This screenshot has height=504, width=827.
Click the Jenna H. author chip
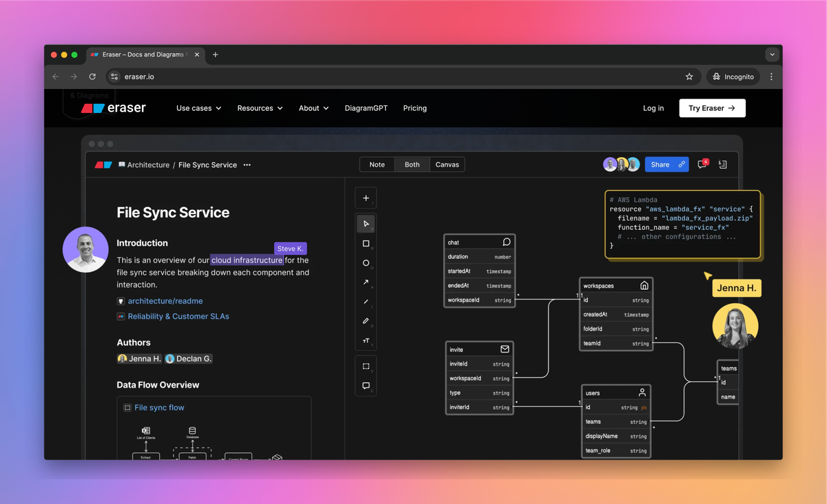pyautogui.click(x=139, y=359)
